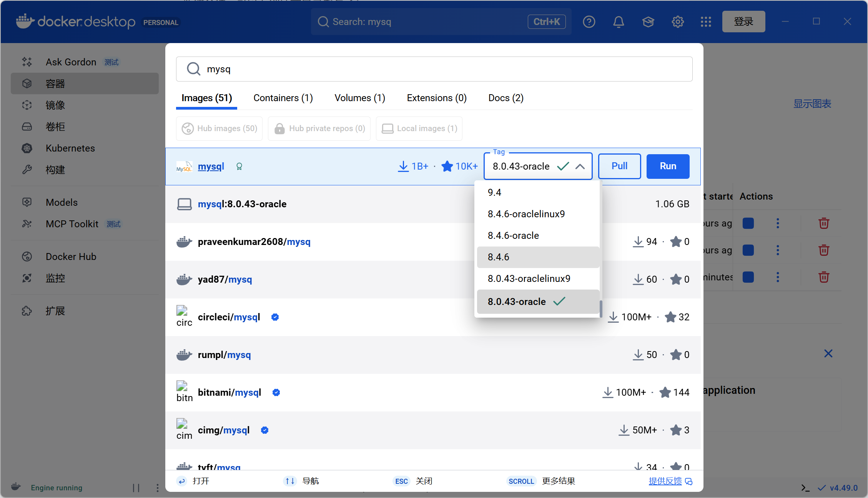This screenshot has width=868, height=498.
Task: Switch to the Docs (2) tab
Action: point(506,98)
